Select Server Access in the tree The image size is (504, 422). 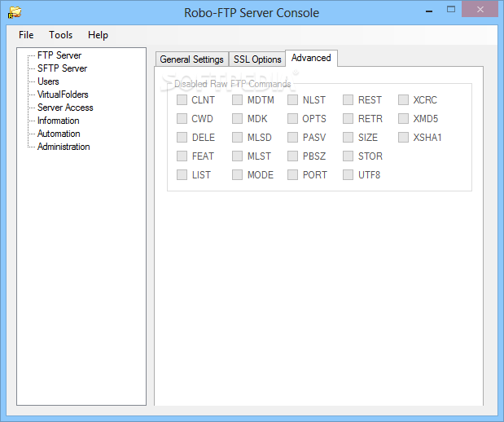(x=65, y=108)
